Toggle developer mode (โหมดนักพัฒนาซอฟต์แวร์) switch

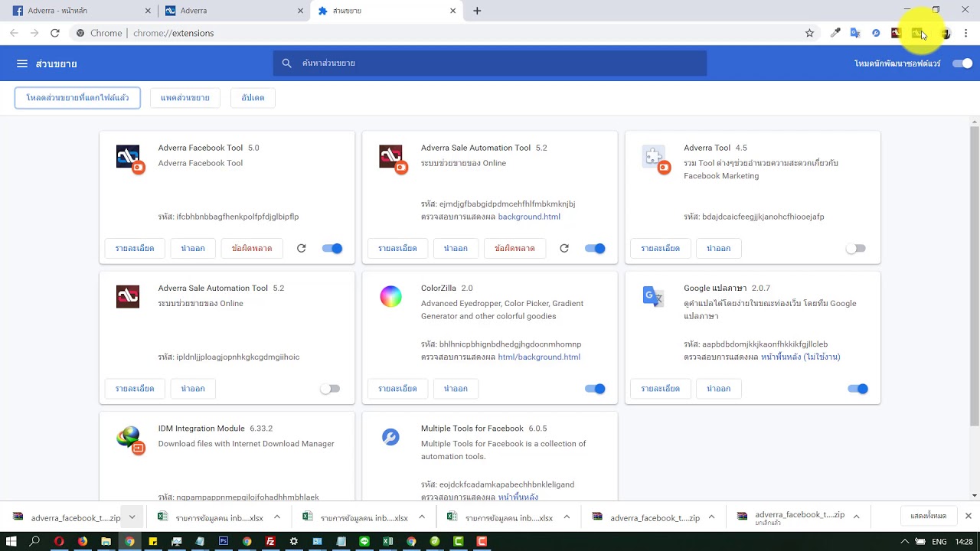pos(962,64)
